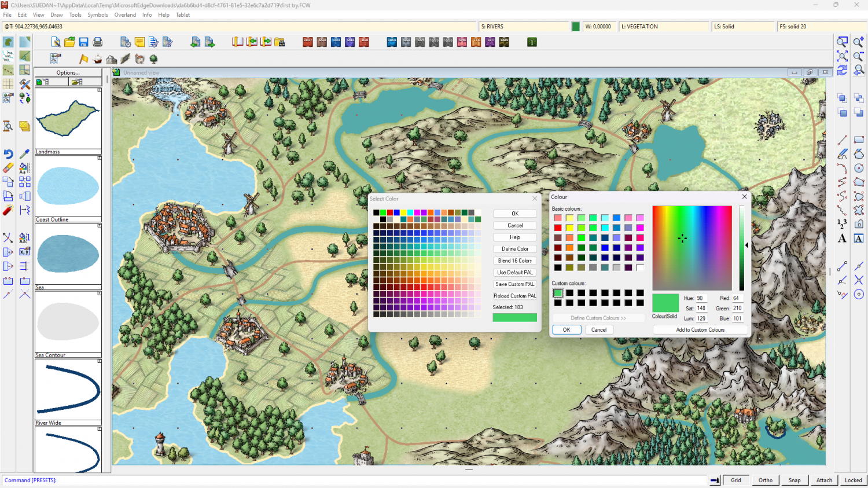Click the Print icon in toolbar

point(98,42)
